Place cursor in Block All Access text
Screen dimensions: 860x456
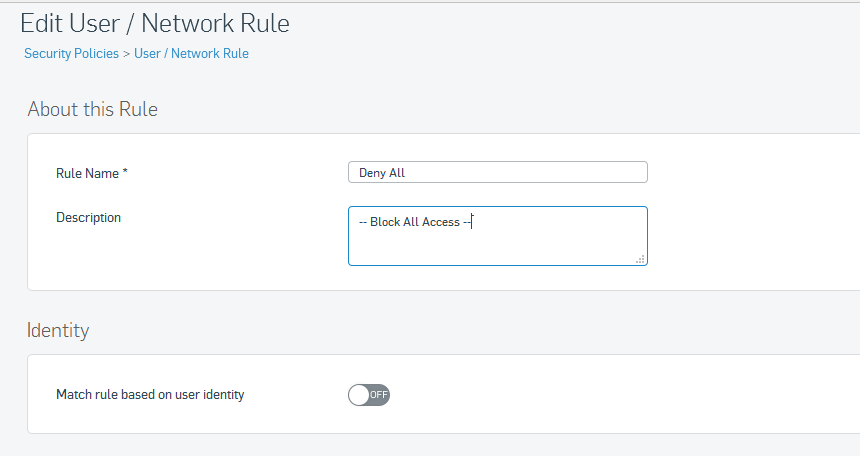[415, 222]
